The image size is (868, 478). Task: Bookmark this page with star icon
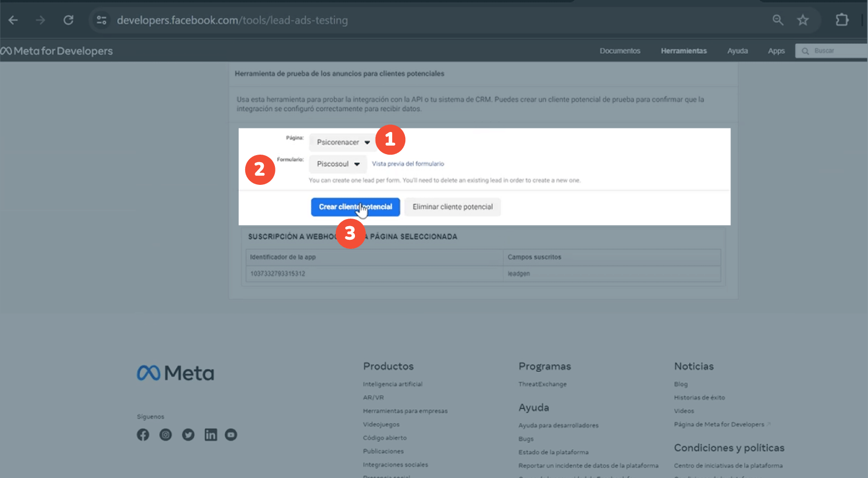click(803, 20)
